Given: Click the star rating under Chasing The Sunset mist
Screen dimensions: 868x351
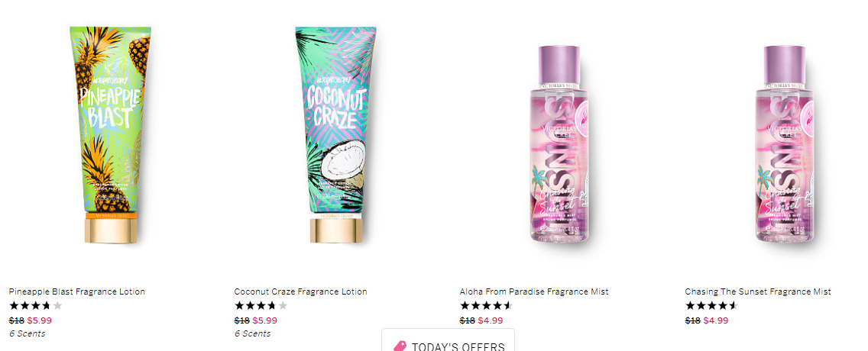Looking at the screenshot, I should [x=712, y=306].
